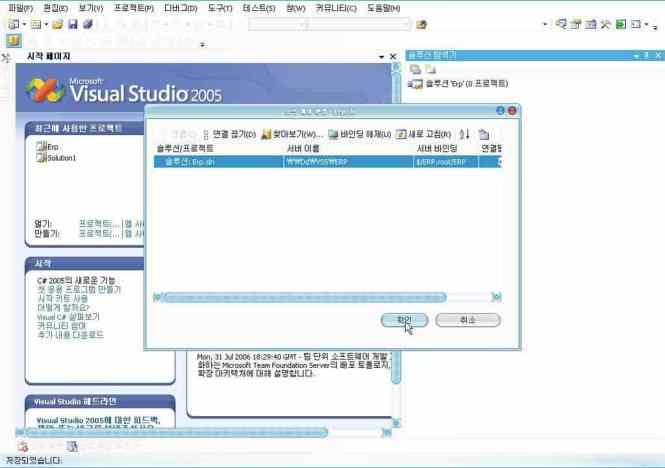This screenshot has height=468, width=665.
Task: Open dropdown arrow beside other windows icon
Action: [x=646, y=25]
